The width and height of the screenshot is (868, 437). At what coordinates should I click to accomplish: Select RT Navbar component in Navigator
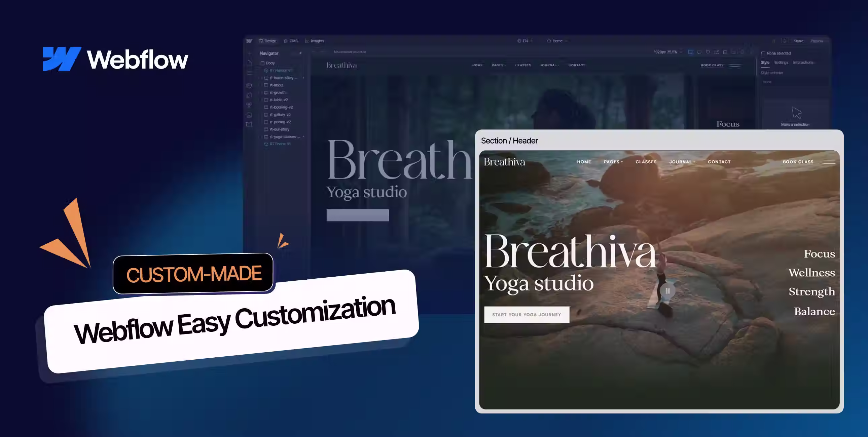278,71
